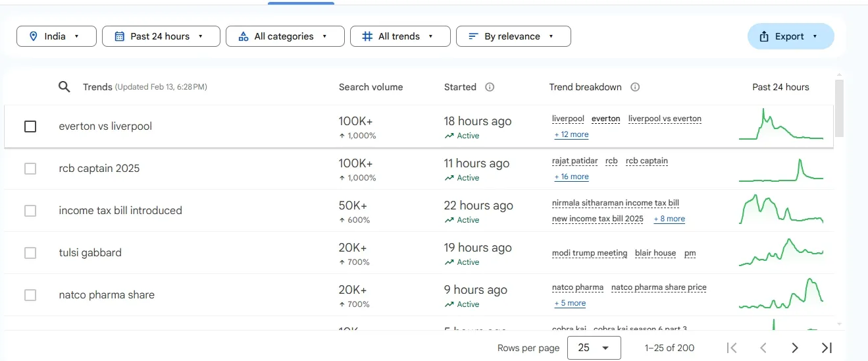Screen dimensions: 868x361
Task: Click the nirmala sitharaman income tax bill term
Action: (616, 204)
